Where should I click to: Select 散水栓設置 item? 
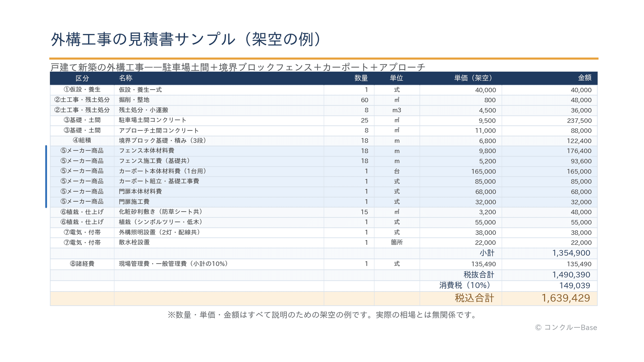(134, 242)
